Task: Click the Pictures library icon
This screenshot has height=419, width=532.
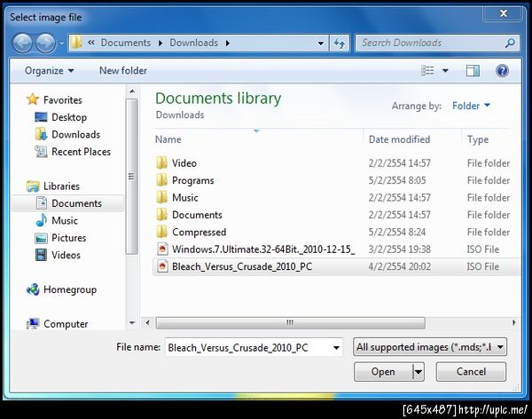Action: tap(42, 238)
